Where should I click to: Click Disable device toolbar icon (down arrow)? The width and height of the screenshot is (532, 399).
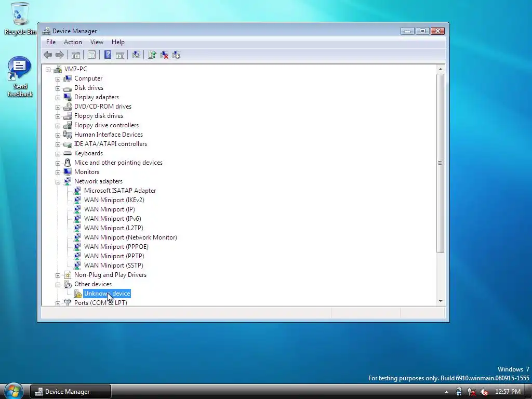[176, 55]
